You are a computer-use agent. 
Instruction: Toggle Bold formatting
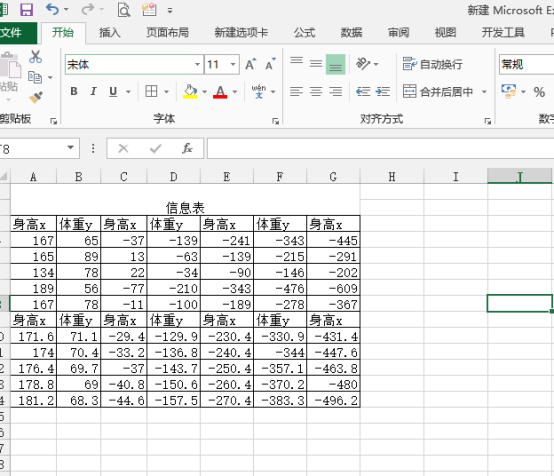coord(74,92)
